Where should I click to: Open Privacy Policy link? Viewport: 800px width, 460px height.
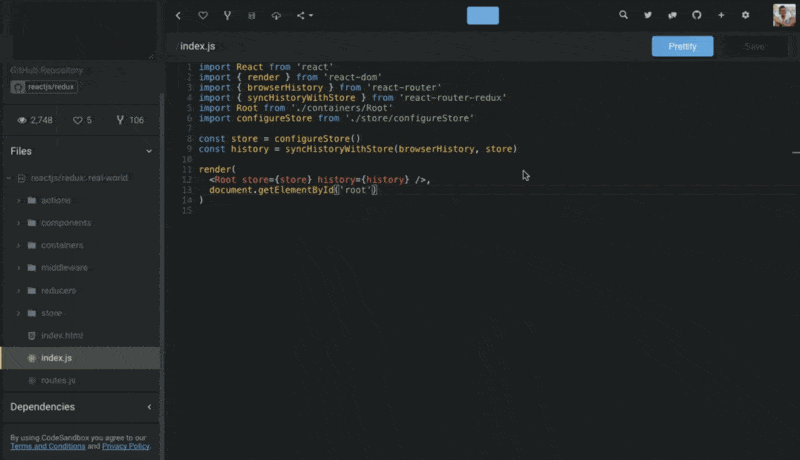(126, 446)
